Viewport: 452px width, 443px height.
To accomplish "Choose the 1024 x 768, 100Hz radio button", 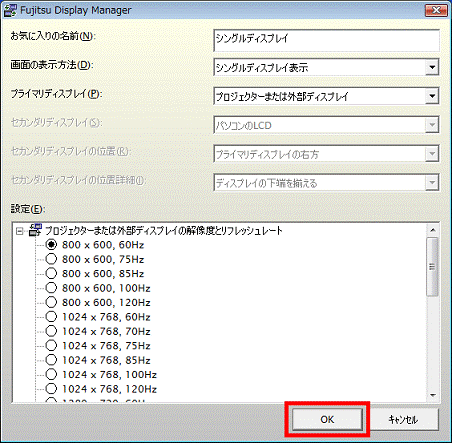I will coord(51,374).
